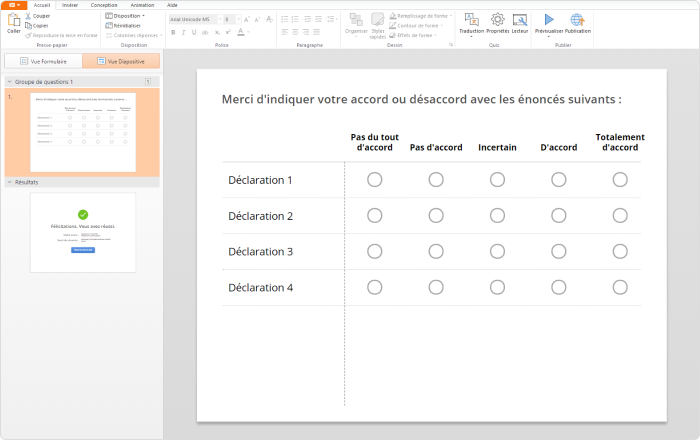Click the Lecteur player icon
Viewport: 700px width, 441px height.
click(x=520, y=22)
